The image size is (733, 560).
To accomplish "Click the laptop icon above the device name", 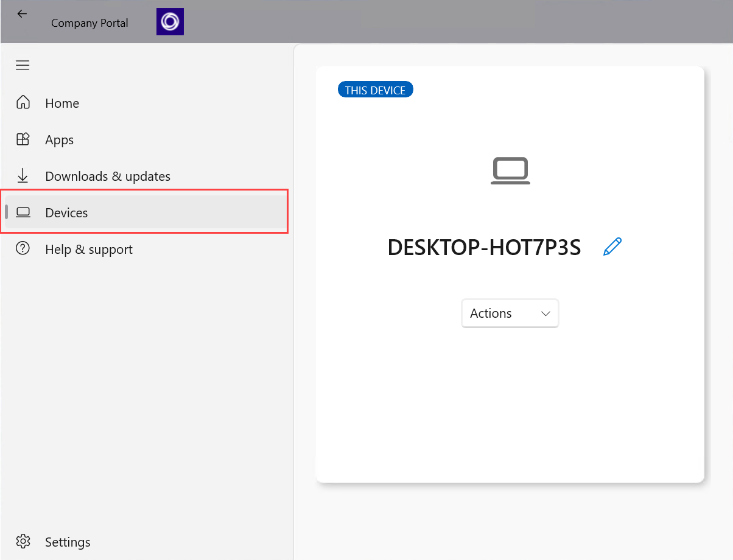I will tap(510, 170).
